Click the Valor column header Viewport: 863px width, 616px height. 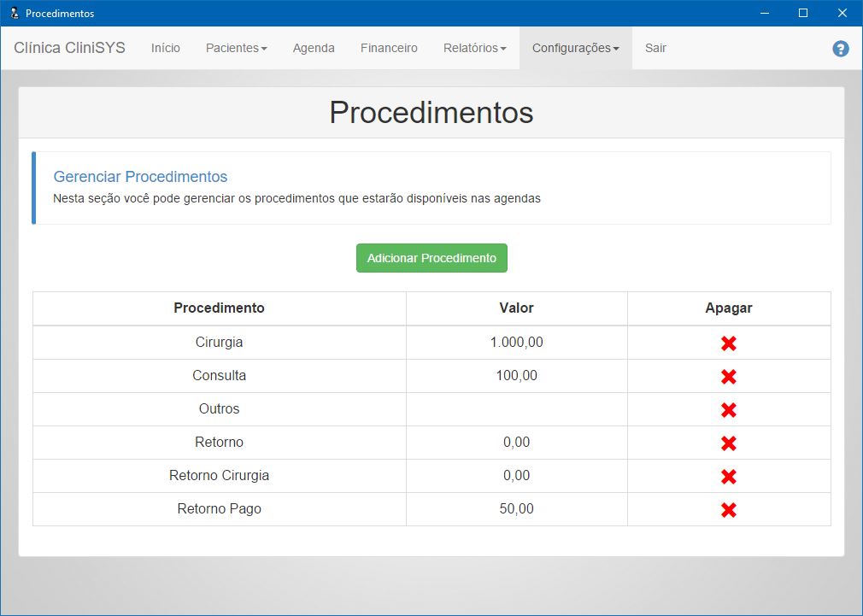516,308
